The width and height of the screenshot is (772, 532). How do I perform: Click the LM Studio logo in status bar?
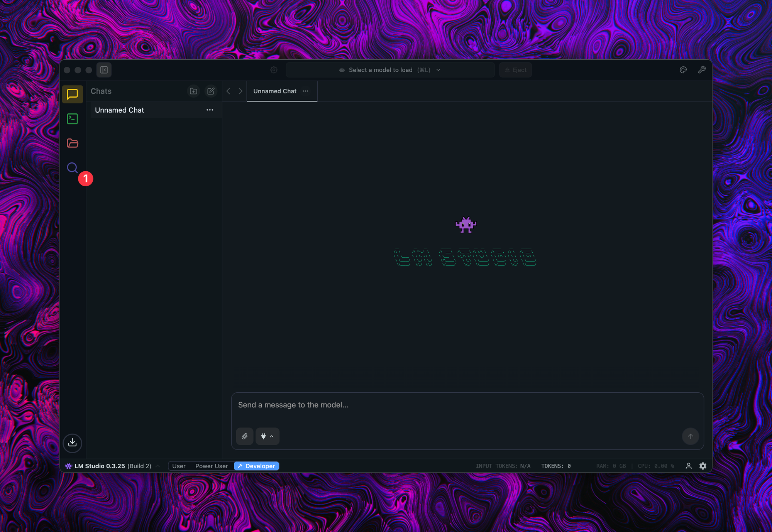[x=69, y=466]
